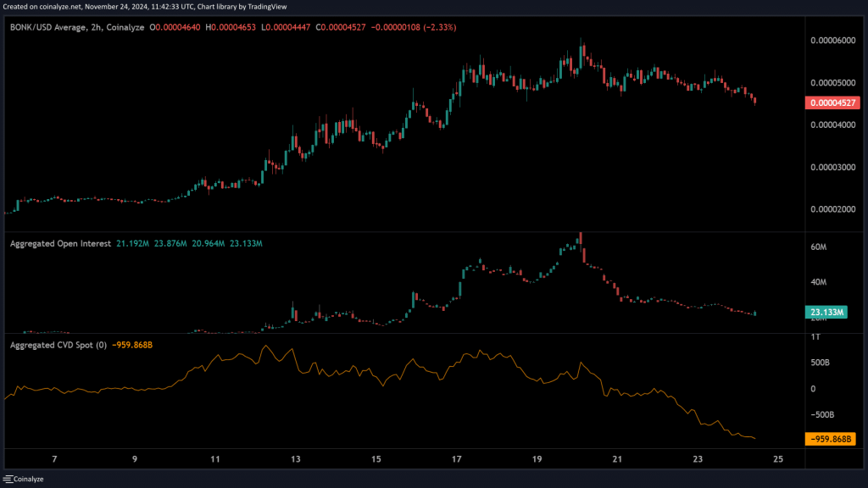868x488 pixels.
Task: Click the 60M open interest axis label
Action: pyautogui.click(x=818, y=247)
